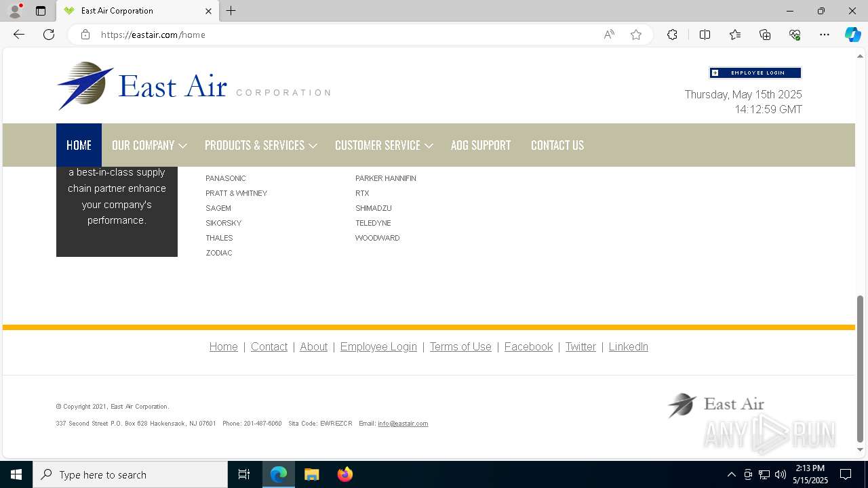Screen dimensions: 868x488
Task: Open the notifications action center
Action: point(846,474)
